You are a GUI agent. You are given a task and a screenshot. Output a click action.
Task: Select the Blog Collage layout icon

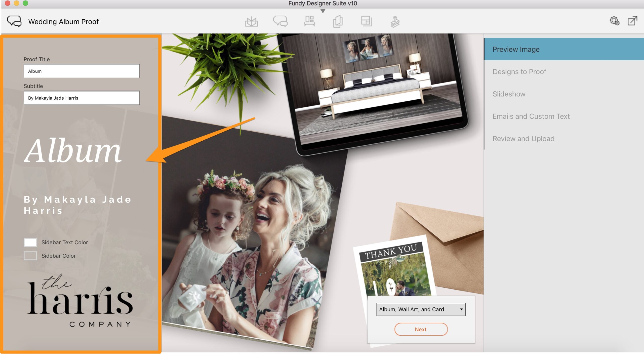click(367, 21)
